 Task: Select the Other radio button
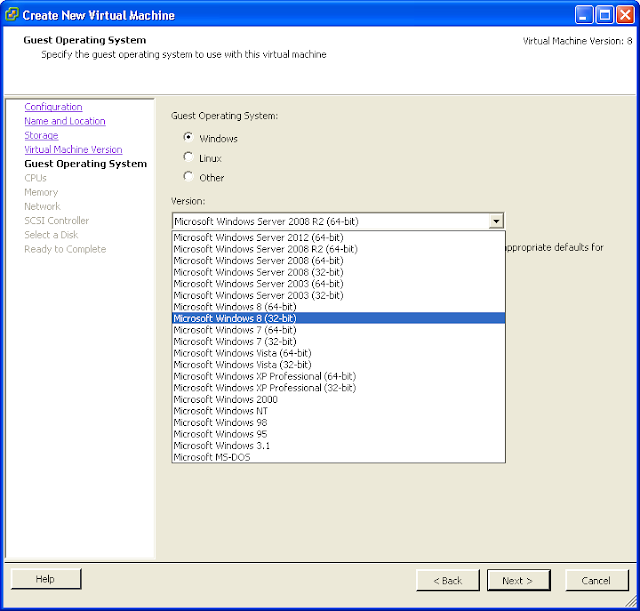tap(188, 176)
